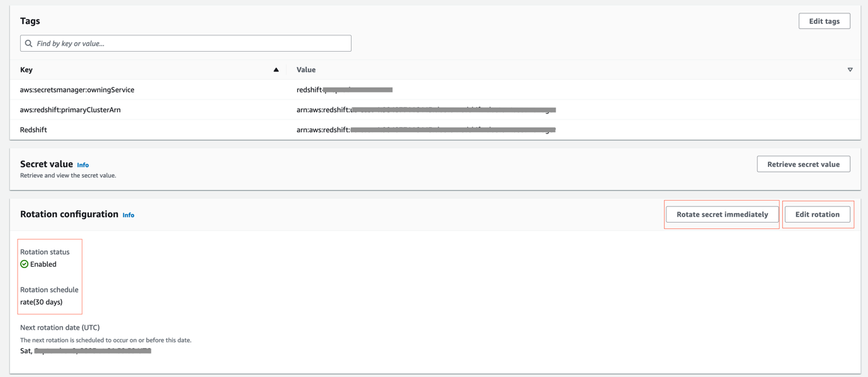
Task: Click the owningService row's redshift value
Action: point(344,90)
